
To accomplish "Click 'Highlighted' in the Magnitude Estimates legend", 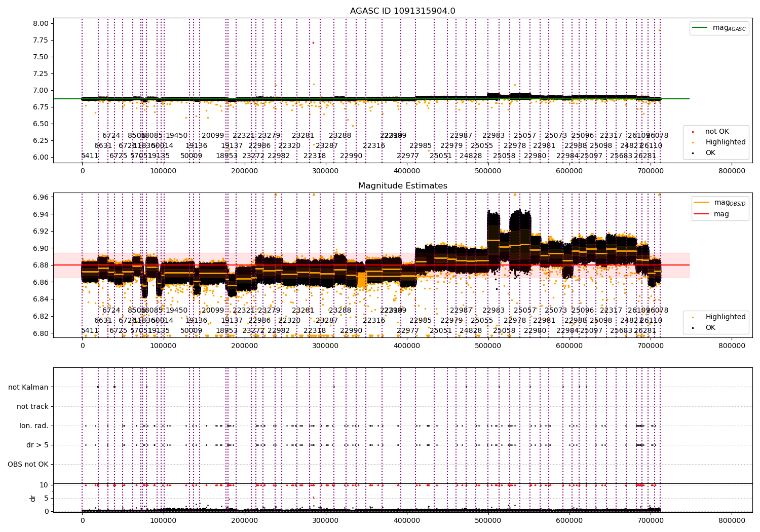I will point(719,317).
